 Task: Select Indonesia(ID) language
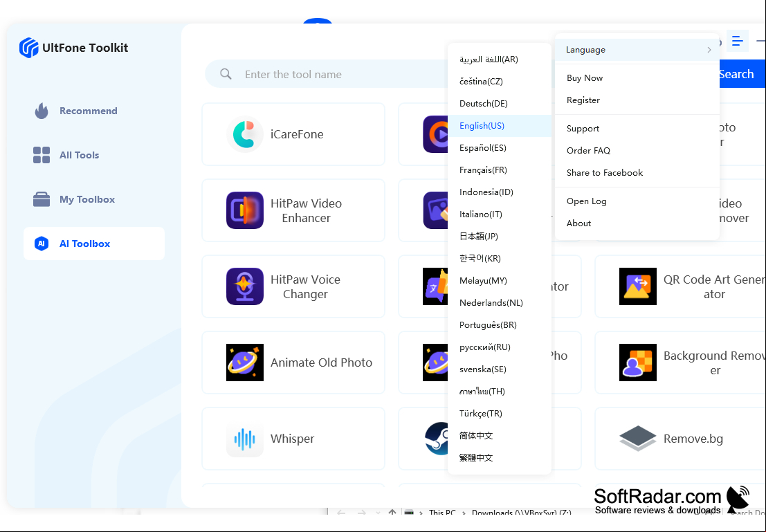click(500, 192)
